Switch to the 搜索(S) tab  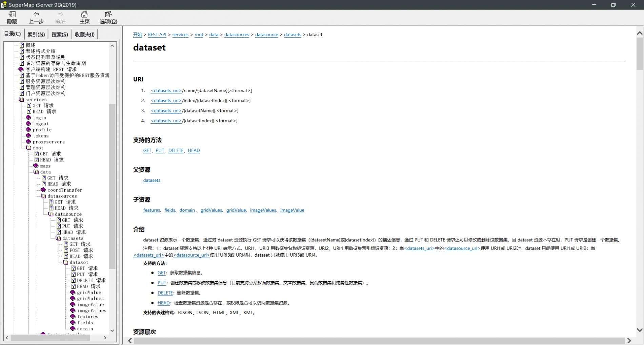pyautogui.click(x=60, y=34)
